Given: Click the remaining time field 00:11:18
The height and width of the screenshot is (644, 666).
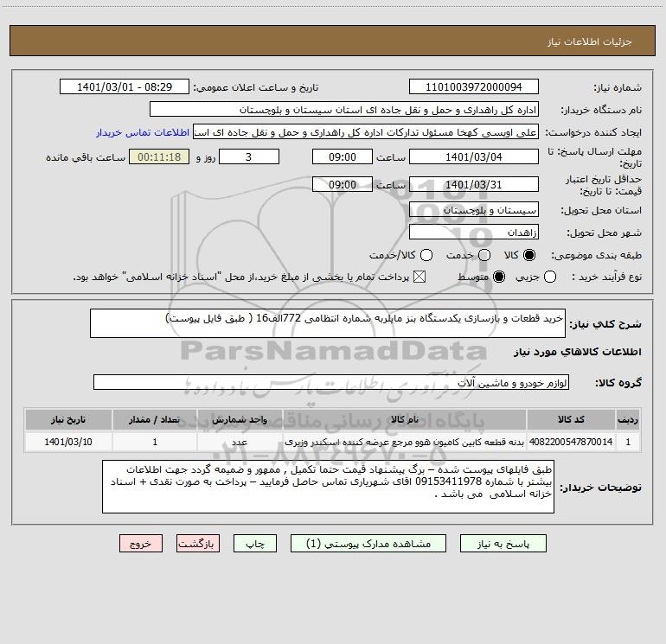Looking at the screenshot, I should tap(159, 157).
